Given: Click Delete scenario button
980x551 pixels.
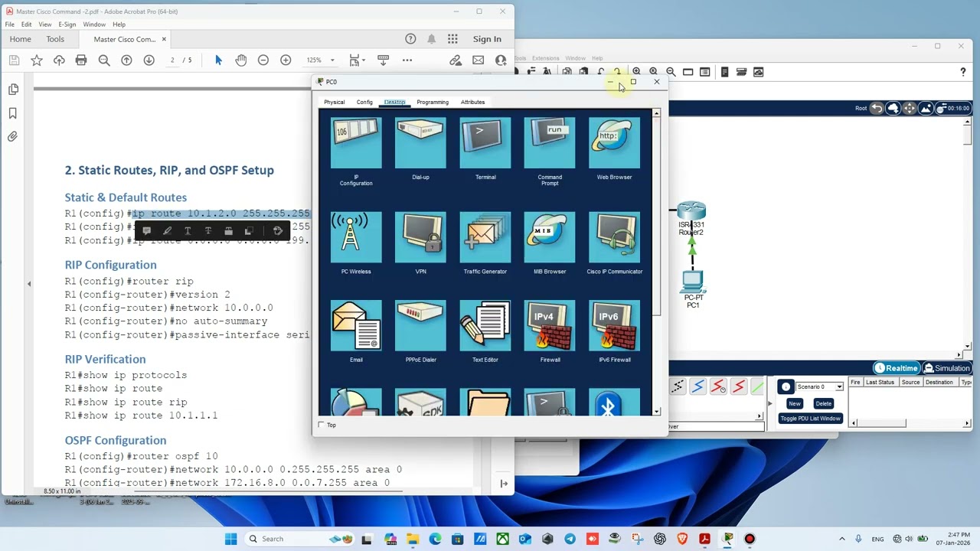Looking at the screenshot, I should 823,403.
